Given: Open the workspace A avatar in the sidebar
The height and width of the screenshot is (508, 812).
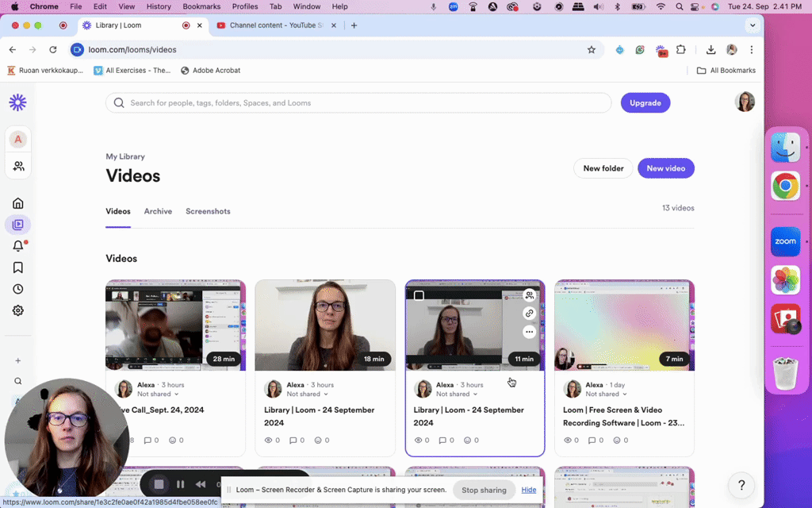Looking at the screenshot, I should [18, 139].
